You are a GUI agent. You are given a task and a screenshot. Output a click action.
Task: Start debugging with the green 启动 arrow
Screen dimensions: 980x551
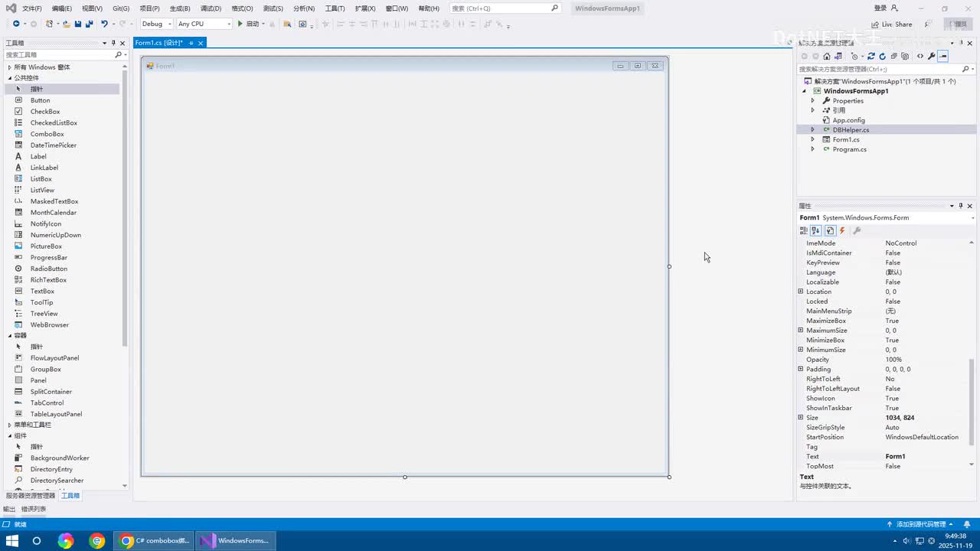249,24
